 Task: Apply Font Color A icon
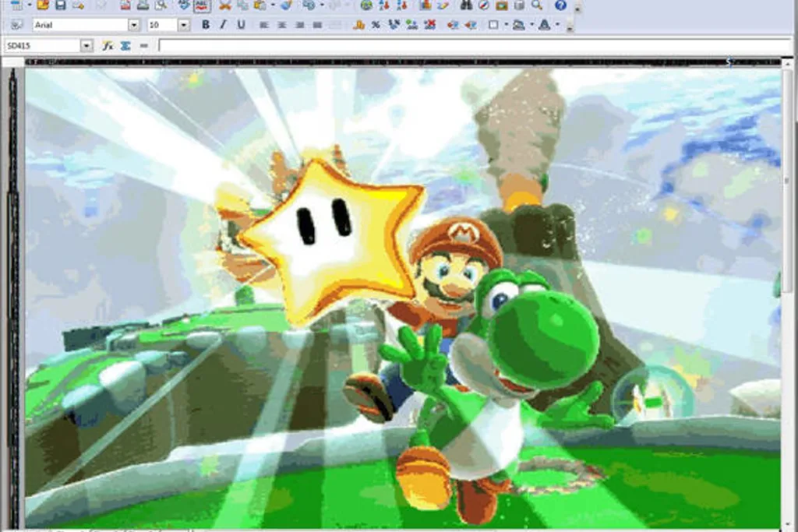544,24
